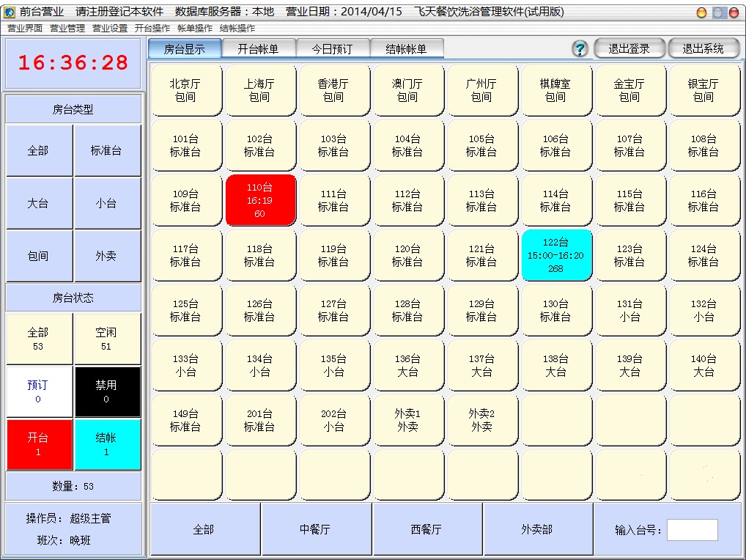Filter by black 禁用 status

click(106, 391)
